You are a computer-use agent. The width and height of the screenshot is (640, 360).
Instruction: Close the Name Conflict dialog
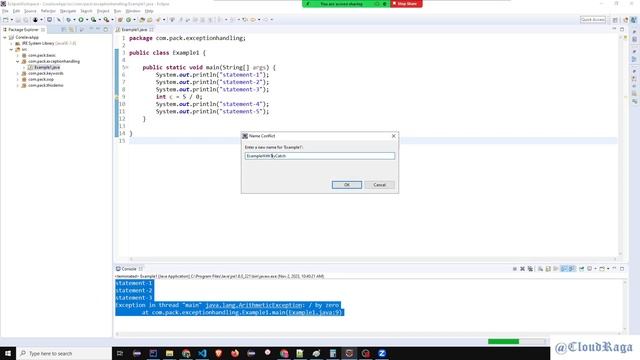tap(393, 136)
